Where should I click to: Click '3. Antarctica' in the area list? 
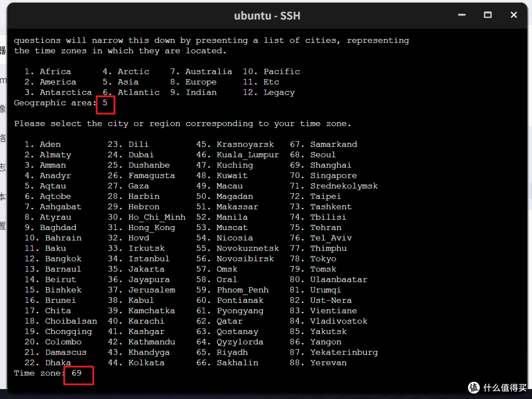pyautogui.click(x=58, y=92)
